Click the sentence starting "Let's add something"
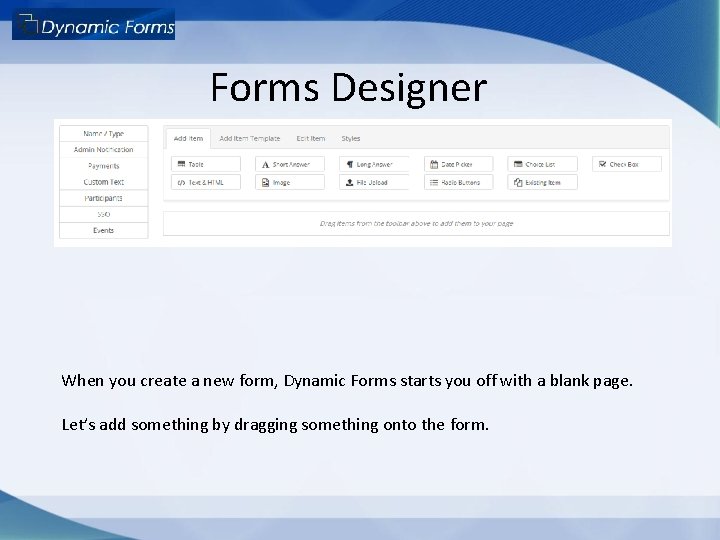Image resolution: width=720 pixels, height=540 pixels. pyautogui.click(x=275, y=425)
